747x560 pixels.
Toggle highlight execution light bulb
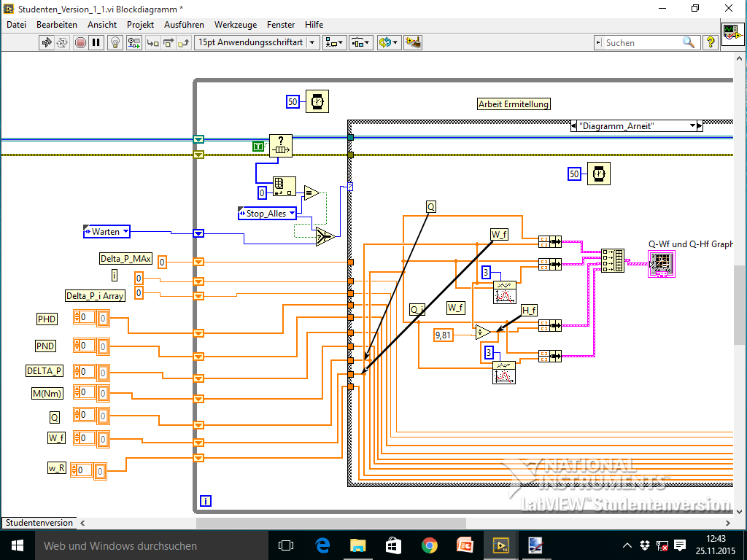[x=115, y=43]
